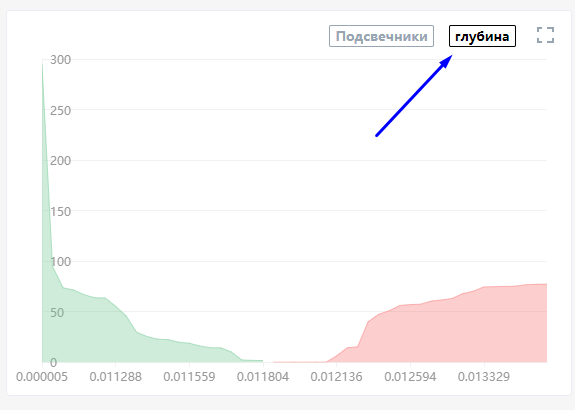
Task: Click the 100 volume axis label
Action: 60,262
